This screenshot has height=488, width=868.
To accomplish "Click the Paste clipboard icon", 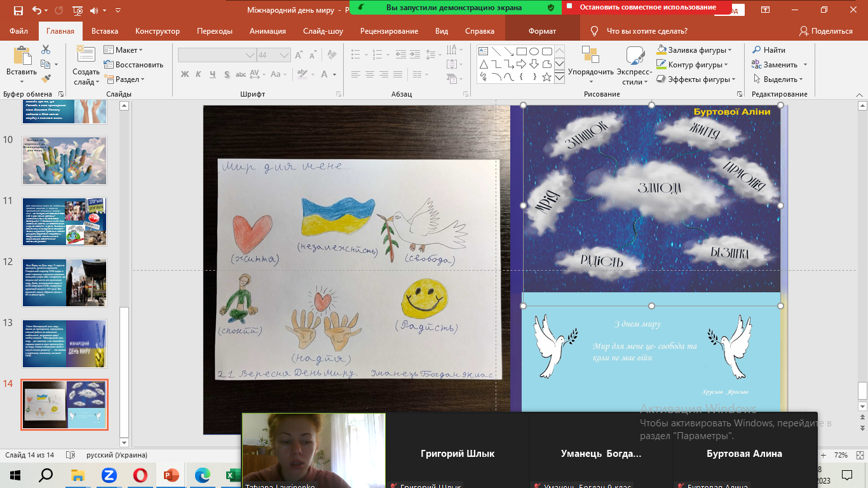I will (22, 56).
